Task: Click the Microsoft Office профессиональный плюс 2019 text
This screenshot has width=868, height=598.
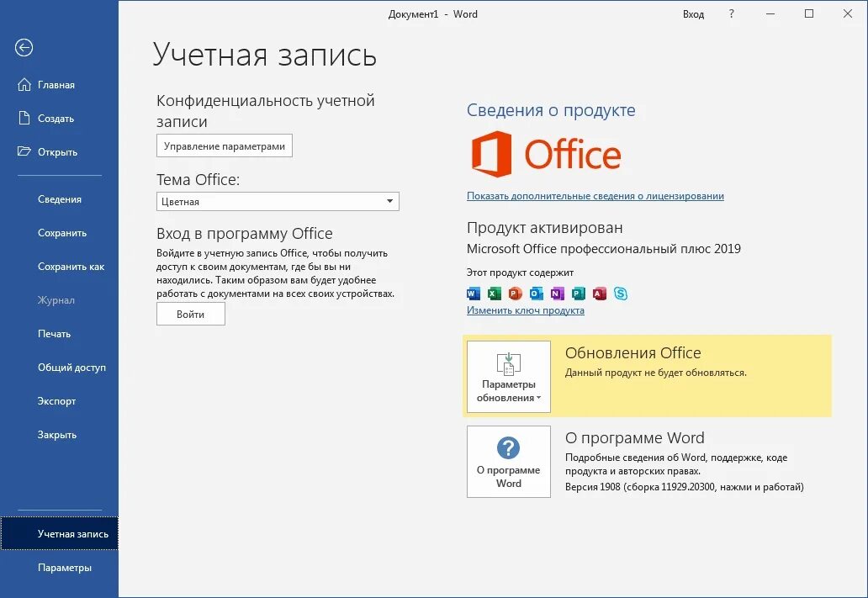Action: [x=603, y=249]
